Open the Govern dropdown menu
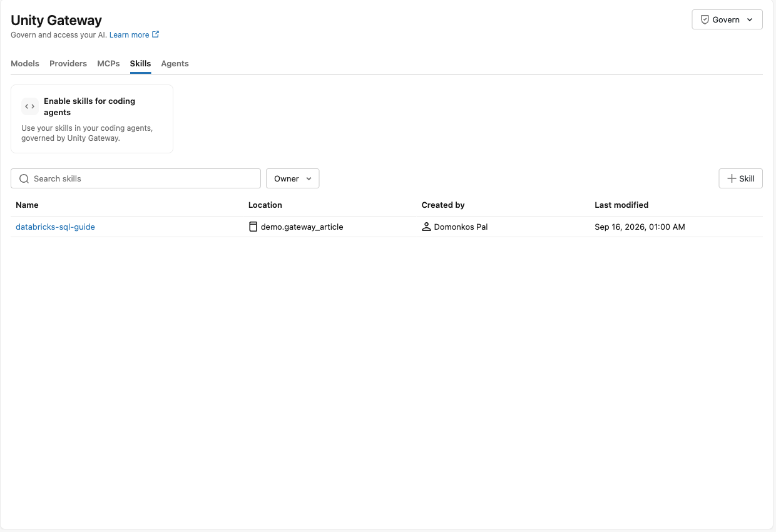Screen dimensions: 776x532 (727, 19)
